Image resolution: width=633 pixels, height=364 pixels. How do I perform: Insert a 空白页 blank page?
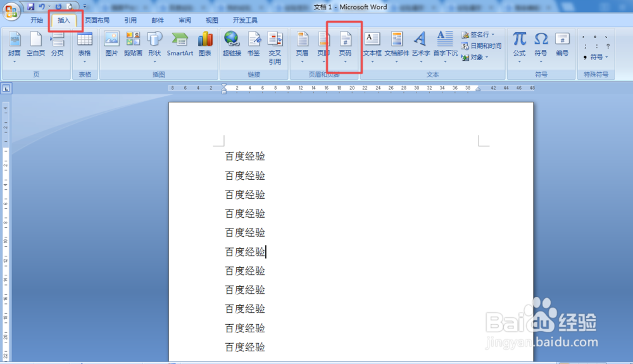[35, 44]
